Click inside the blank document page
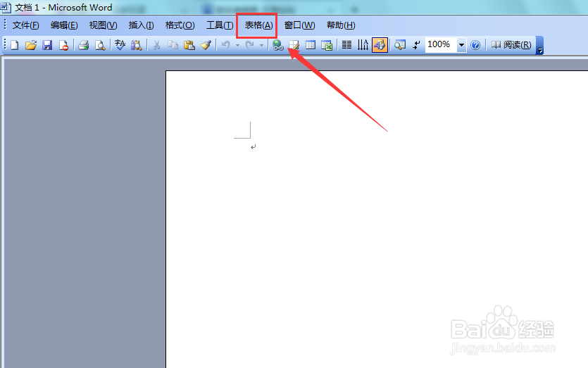Image resolution: width=588 pixels, height=368 pixels. pos(377,220)
